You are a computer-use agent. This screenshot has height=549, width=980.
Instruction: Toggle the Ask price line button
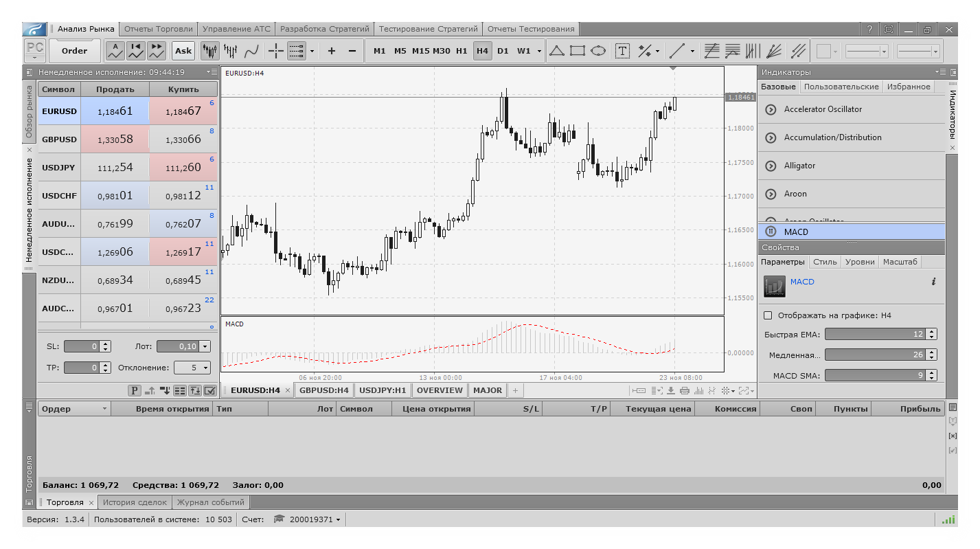(183, 50)
